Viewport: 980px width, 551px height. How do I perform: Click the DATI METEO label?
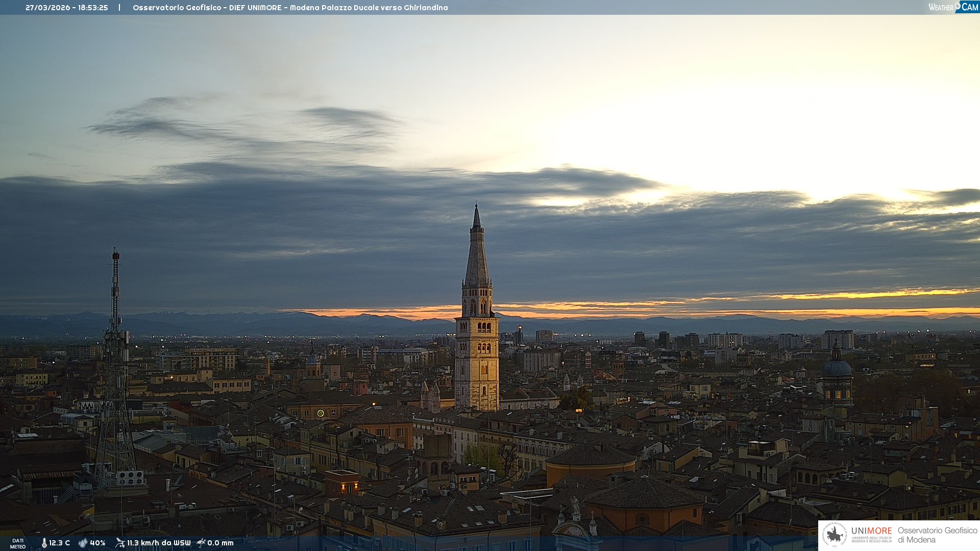(x=18, y=543)
